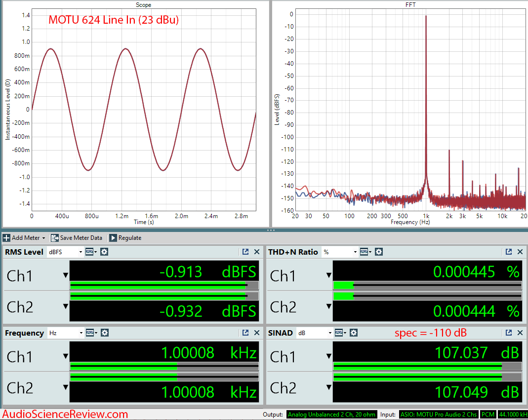
Task: Select the Ch1 Frequency reading "1.00008 kHz"
Action: tap(209, 353)
